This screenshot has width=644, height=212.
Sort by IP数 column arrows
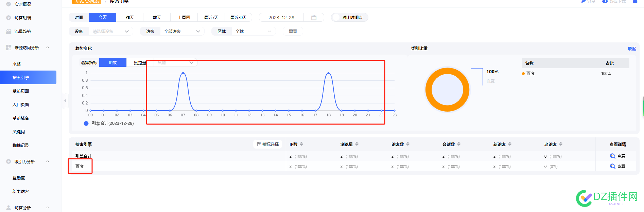click(x=301, y=144)
